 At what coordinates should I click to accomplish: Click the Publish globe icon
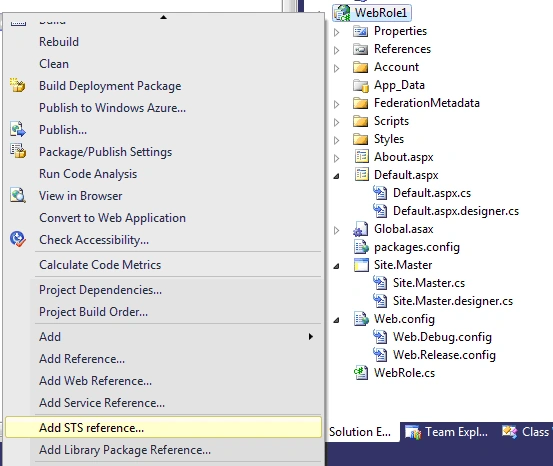[x=18, y=129]
